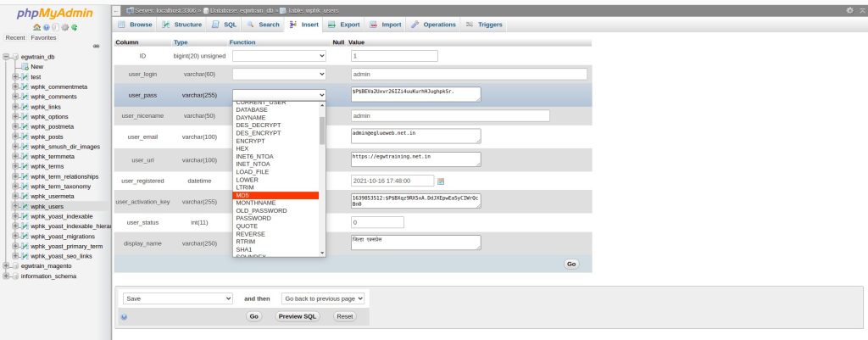Click the Home icon under phpMyAdmin logo

pyautogui.click(x=36, y=27)
